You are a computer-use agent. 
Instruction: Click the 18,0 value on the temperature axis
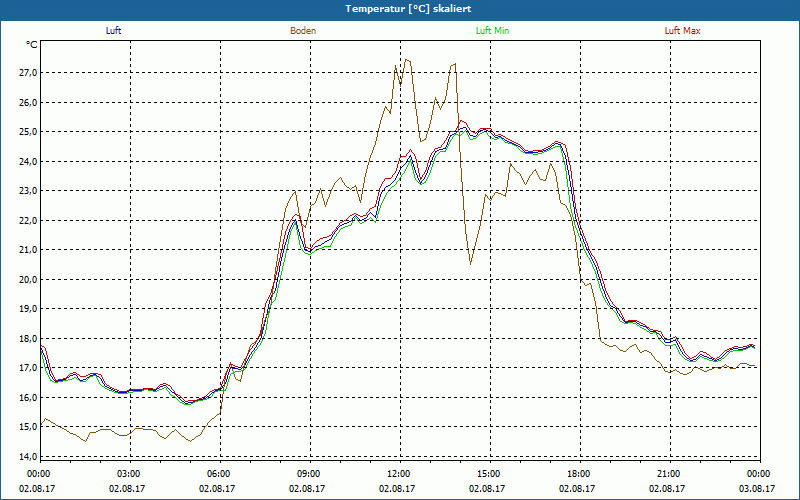tap(28, 338)
